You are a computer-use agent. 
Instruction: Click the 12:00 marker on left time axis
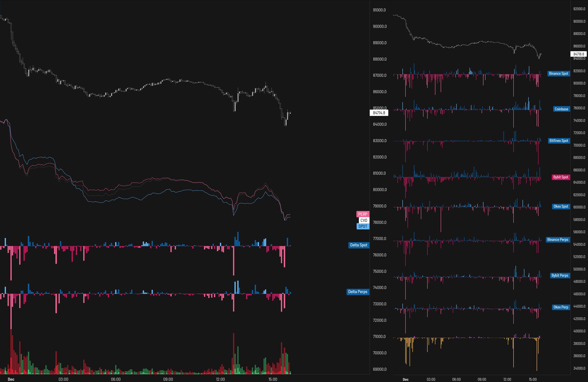(x=220, y=379)
